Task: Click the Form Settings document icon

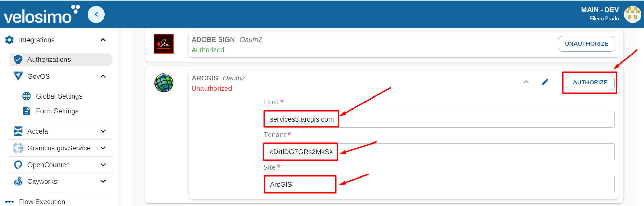Action: point(26,111)
